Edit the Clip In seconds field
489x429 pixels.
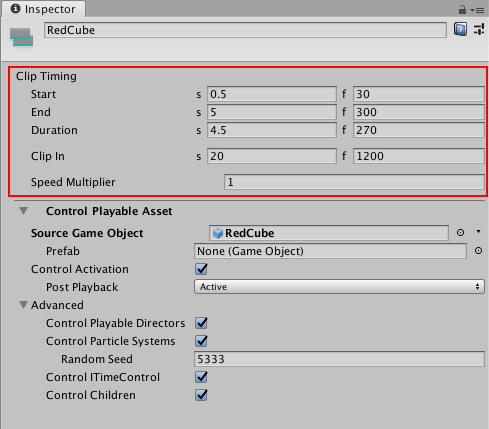click(272, 156)
